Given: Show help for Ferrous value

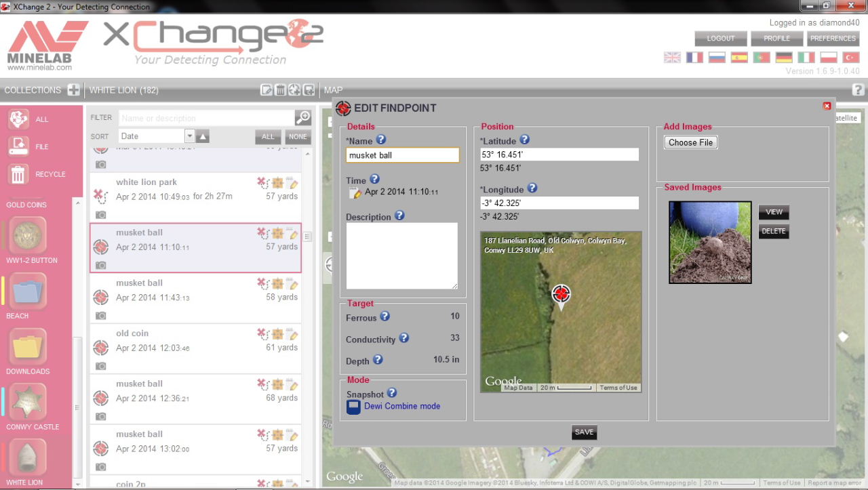Looking at the screenshot, I should coord(384,317).
